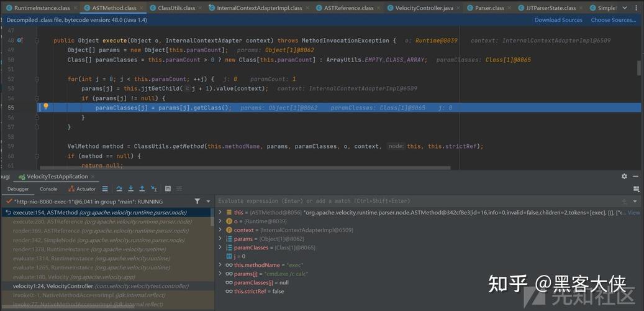Image resolution: width=644 pixels, height=311 pixels.
Task: Close the RuntimeInstance.class tab
Action: click(x=75, y=8)
